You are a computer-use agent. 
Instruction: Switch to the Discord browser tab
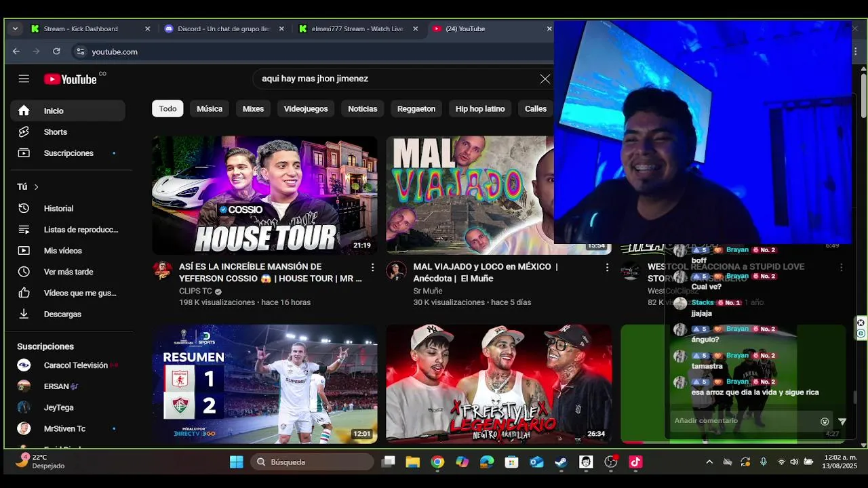[x=224, y=28]
